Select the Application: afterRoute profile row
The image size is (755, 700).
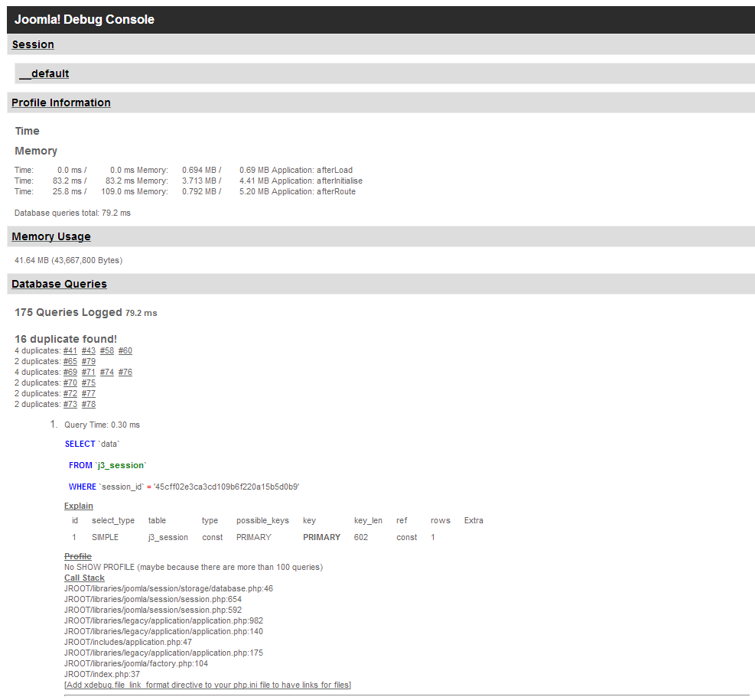[185, 191]
